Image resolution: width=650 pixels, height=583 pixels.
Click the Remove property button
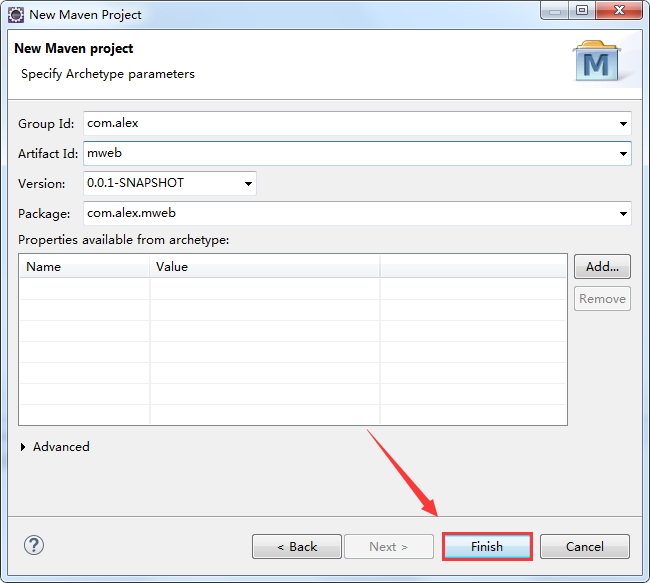(x=602, y=299)
